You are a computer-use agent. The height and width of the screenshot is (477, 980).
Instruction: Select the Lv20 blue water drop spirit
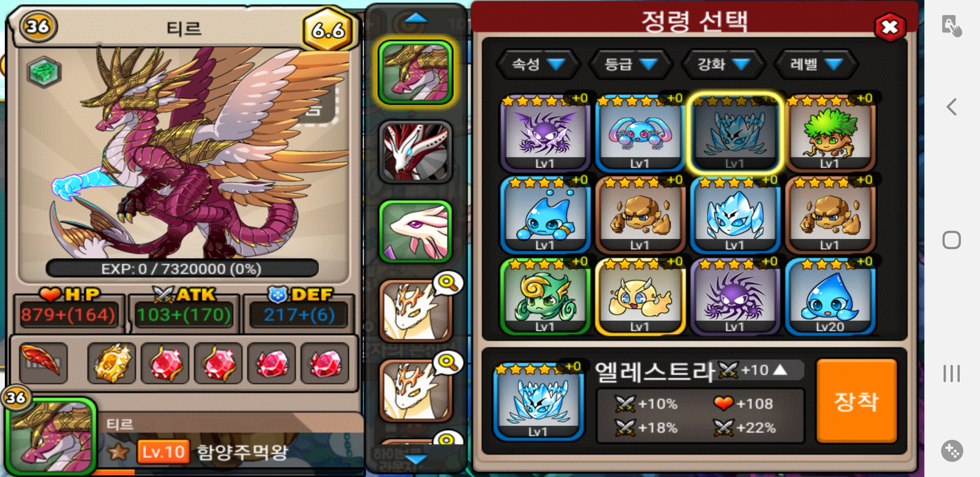[830, 296]
